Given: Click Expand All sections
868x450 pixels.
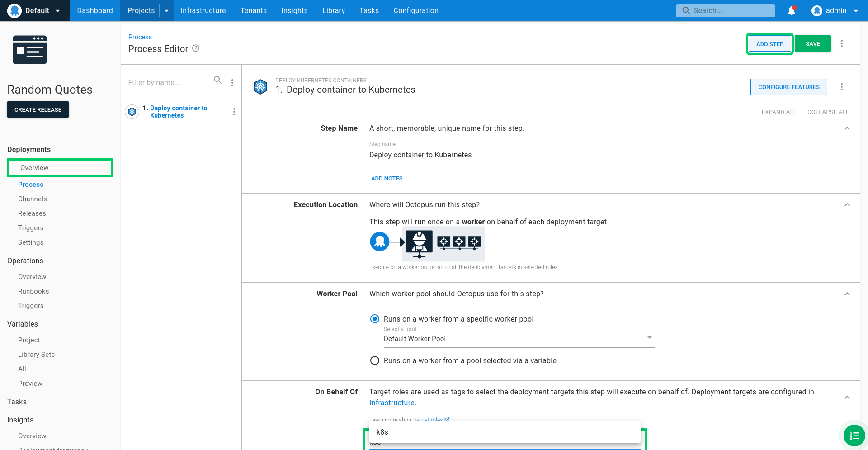Looking at the screenshot, I should tap(779, 112).
